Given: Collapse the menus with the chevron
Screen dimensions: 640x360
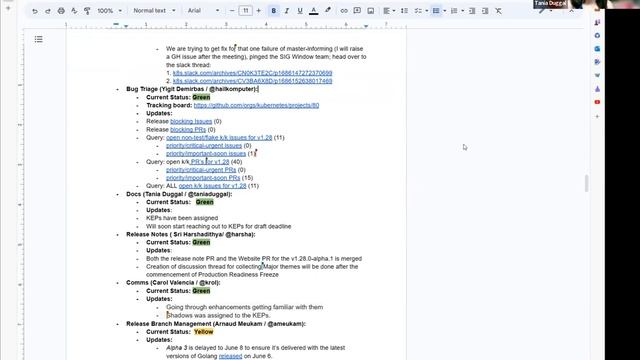Looking at the screenshot, I should click(x=571, y=11).
